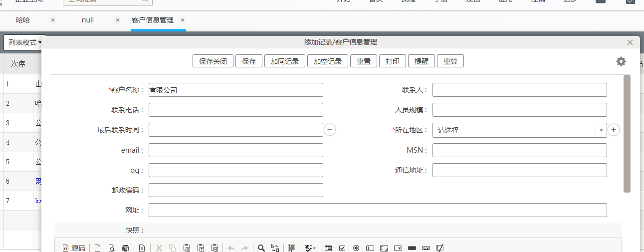
Task: Click the Preview editor icon
Action: (111, 248)
